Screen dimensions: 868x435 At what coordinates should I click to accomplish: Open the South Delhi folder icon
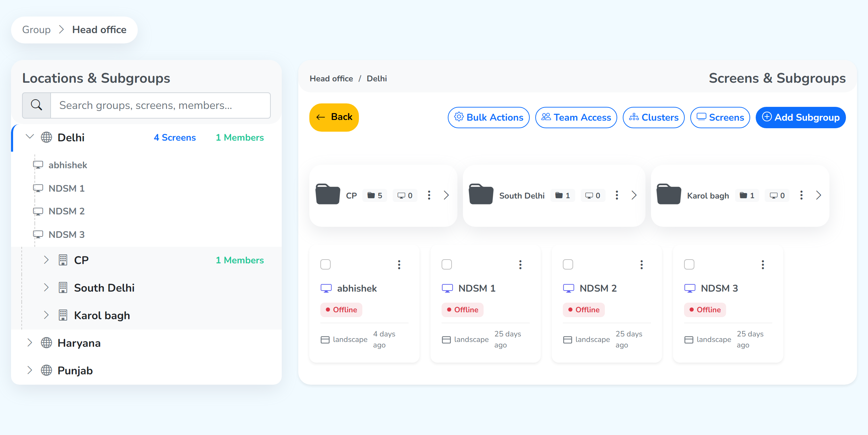(x=481, y=194)
